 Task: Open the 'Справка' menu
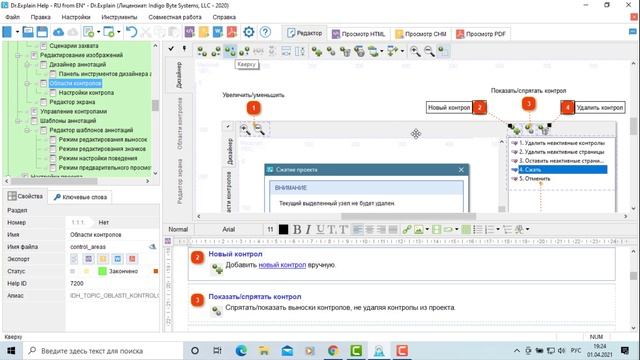click(x=224, y=17)
